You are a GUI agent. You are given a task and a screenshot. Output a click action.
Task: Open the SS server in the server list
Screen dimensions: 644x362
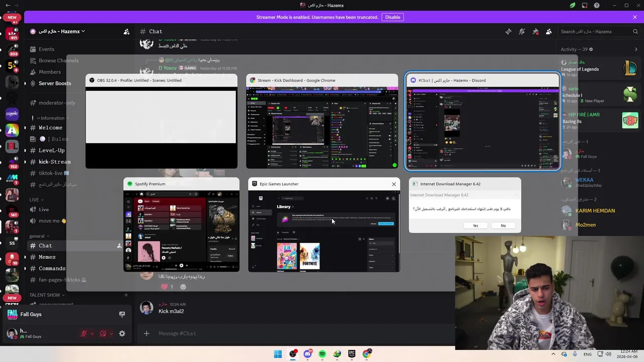12,243
